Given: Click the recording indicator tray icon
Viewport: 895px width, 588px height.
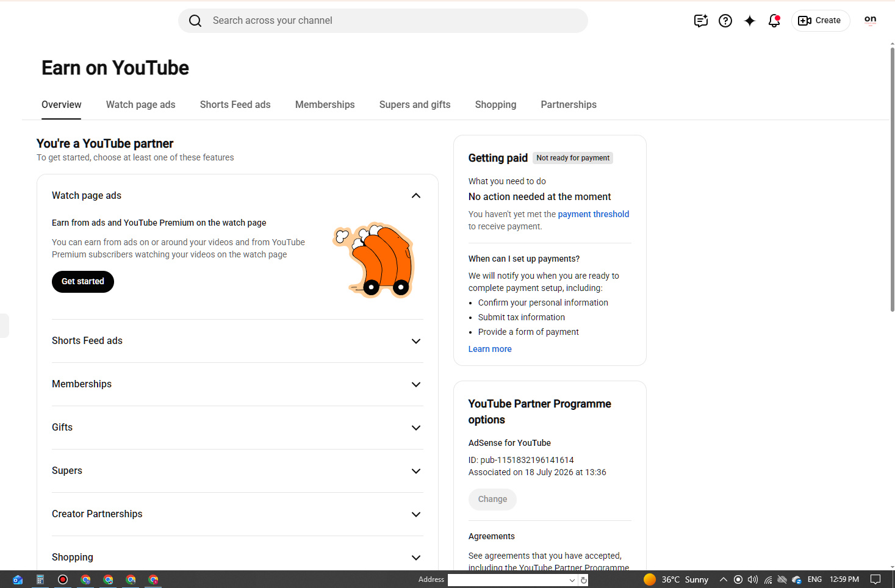Looking at the screenshot, I should [738, 579].
